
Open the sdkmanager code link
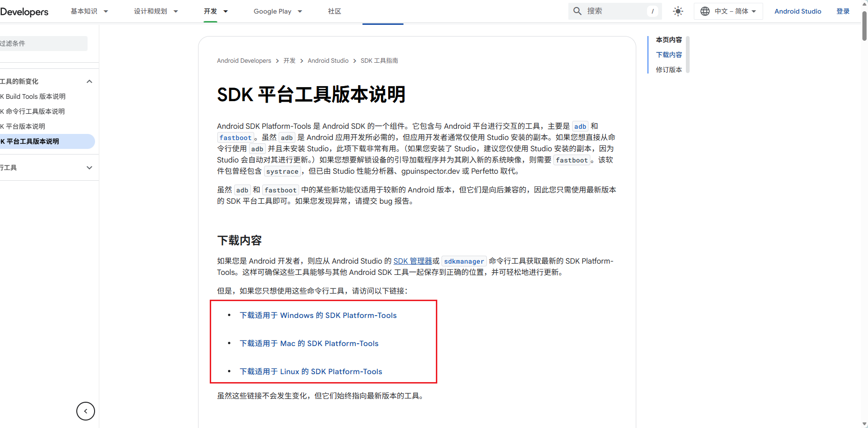[464, 261]
